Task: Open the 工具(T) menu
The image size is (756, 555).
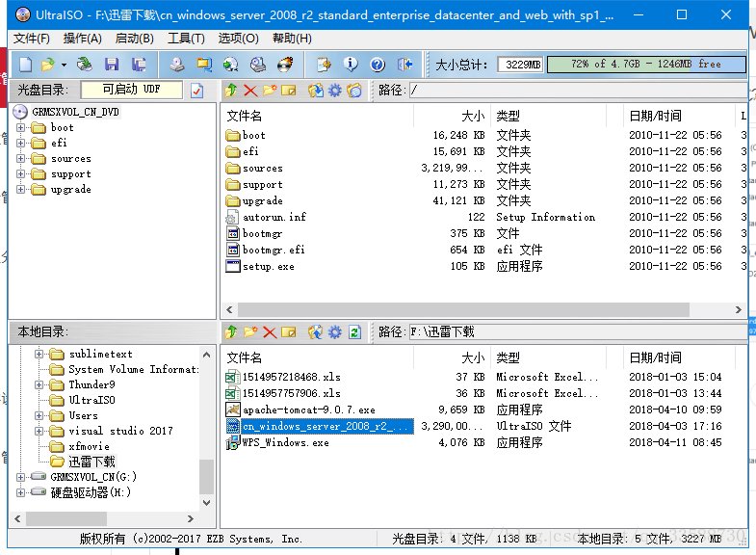Action: coord(186,39)
